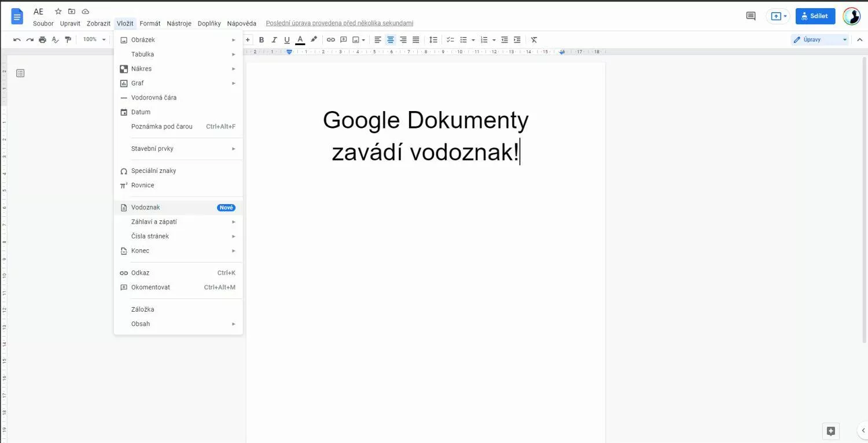This screenshot has height=443, width=868.
Task: Toggle center alignment
Action: (x=391, y=40)
